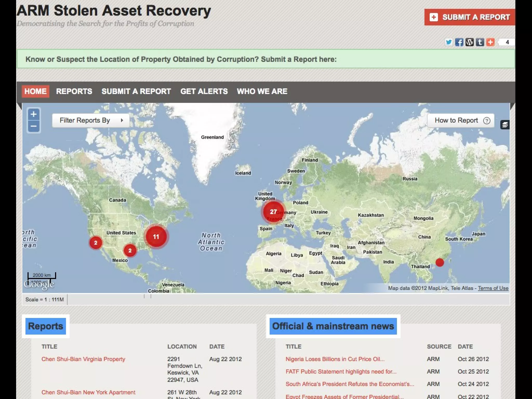The height and width of the screenshot is (399, 532).
Task: Click the 27 reports cluster over France
Action: [273, 212]
